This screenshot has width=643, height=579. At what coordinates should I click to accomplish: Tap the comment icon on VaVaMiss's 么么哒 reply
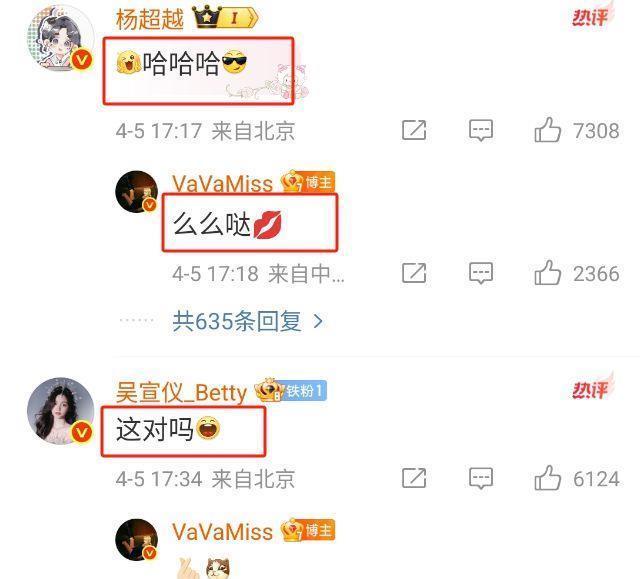tap(481, 273)
